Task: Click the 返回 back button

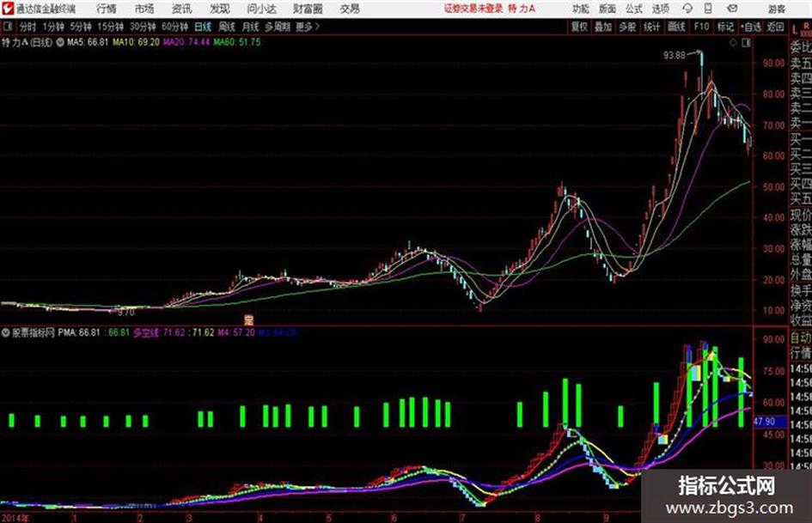Action: click(x=775, y=27)
